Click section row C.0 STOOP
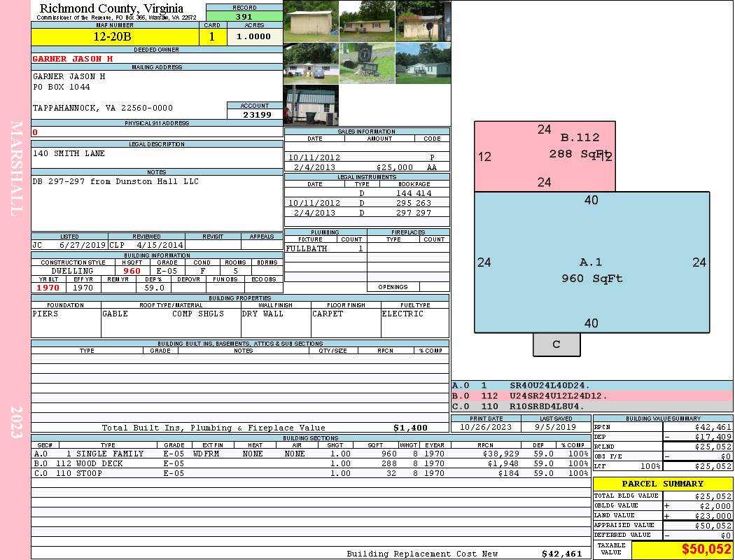Viewport: 735px width, 560px height. (311, 473)
